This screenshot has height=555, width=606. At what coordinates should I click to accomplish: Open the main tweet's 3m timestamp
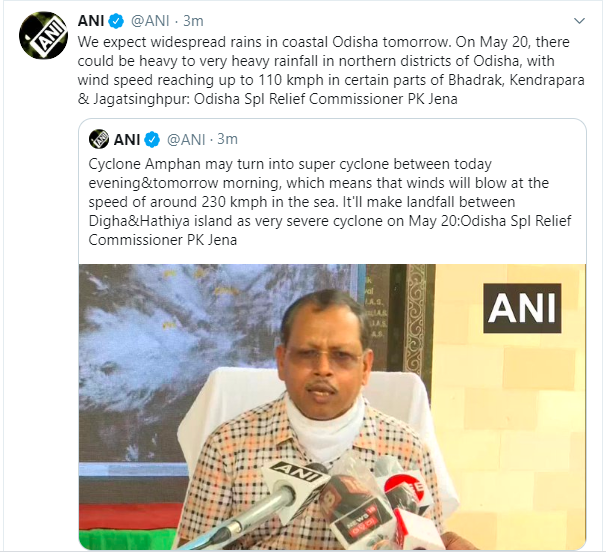pos(197,22)
